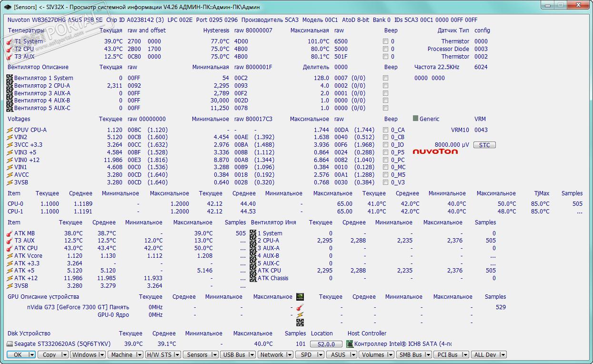Click the fan icon for Вентилятор 3 AUX-A
Viewport: 593px width, 364px height.
pyautogui.click(x=10, y=93)
